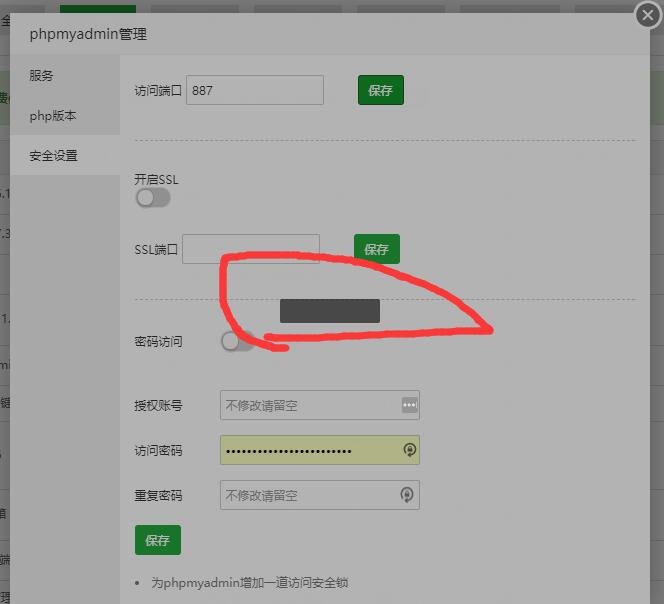The width and height of the screenshot is (664, 604).
Task: Save the SSL端口 setting
Action: (x=376, y=249)
